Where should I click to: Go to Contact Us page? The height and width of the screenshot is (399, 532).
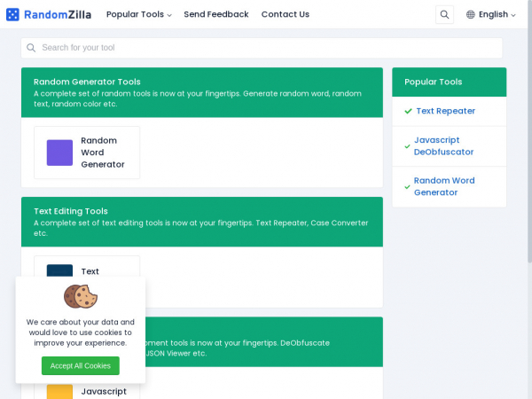click(285, 14)
